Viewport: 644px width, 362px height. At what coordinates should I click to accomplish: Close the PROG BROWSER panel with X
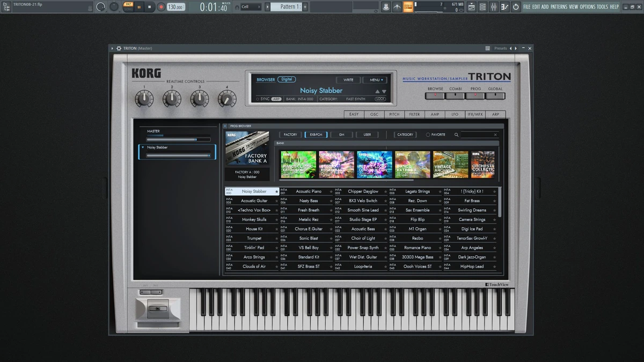pos(225,126)
